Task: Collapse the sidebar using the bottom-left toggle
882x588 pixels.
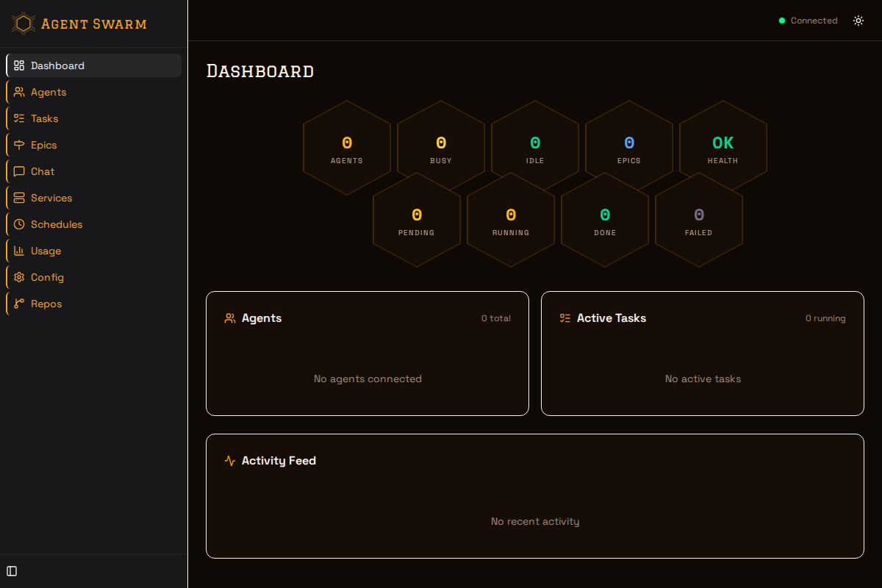Action: coord(12,571)
